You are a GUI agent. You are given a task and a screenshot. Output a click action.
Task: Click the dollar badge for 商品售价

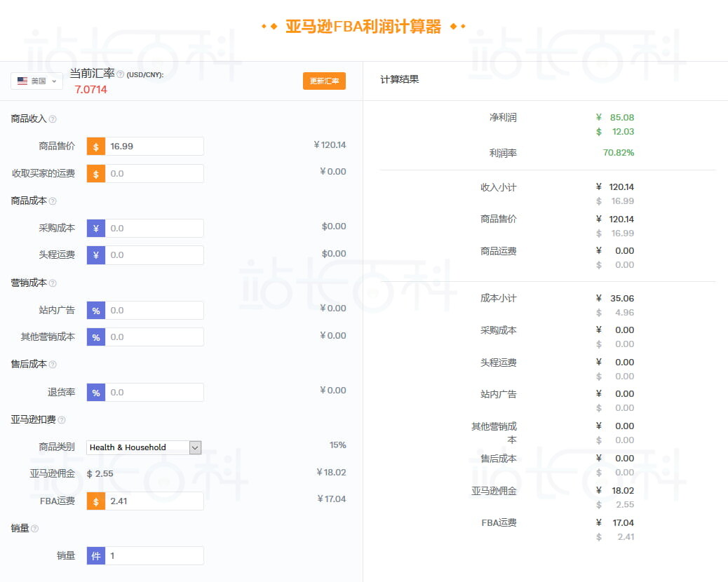(x=96, y=147)
